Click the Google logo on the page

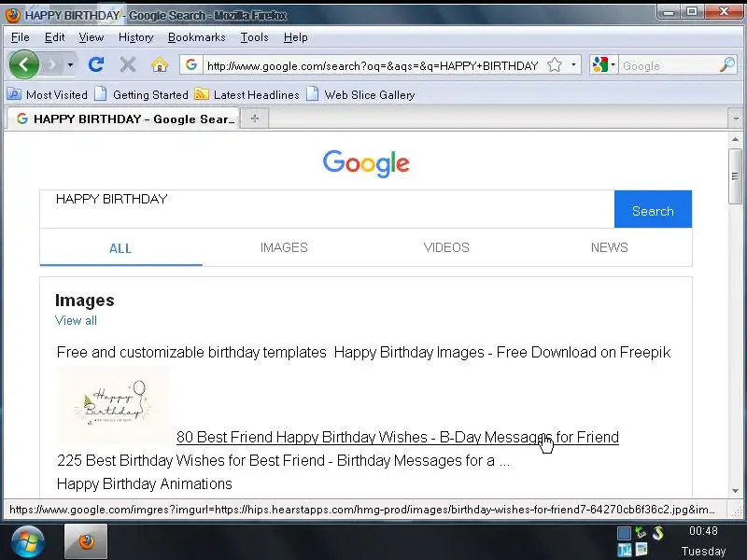click(x=366, y=163)
